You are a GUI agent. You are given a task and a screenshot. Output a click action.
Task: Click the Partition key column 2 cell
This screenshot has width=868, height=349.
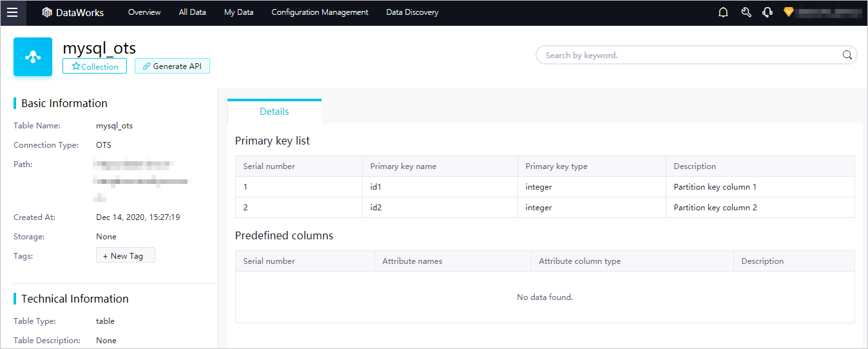coord(760,208)
